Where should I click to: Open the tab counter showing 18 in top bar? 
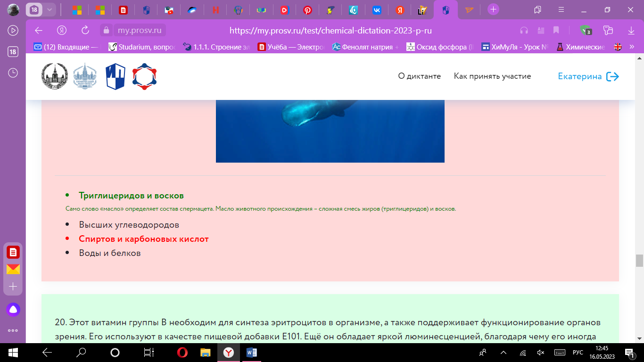(34, 9)
